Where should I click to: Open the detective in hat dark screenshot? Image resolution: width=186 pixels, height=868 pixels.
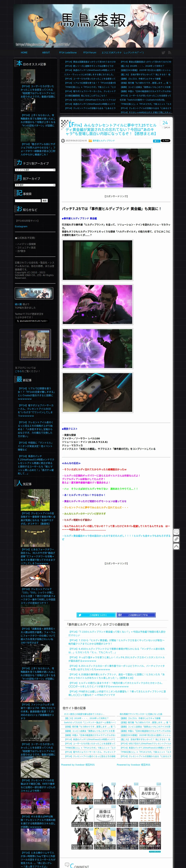(x=97, y=260)
